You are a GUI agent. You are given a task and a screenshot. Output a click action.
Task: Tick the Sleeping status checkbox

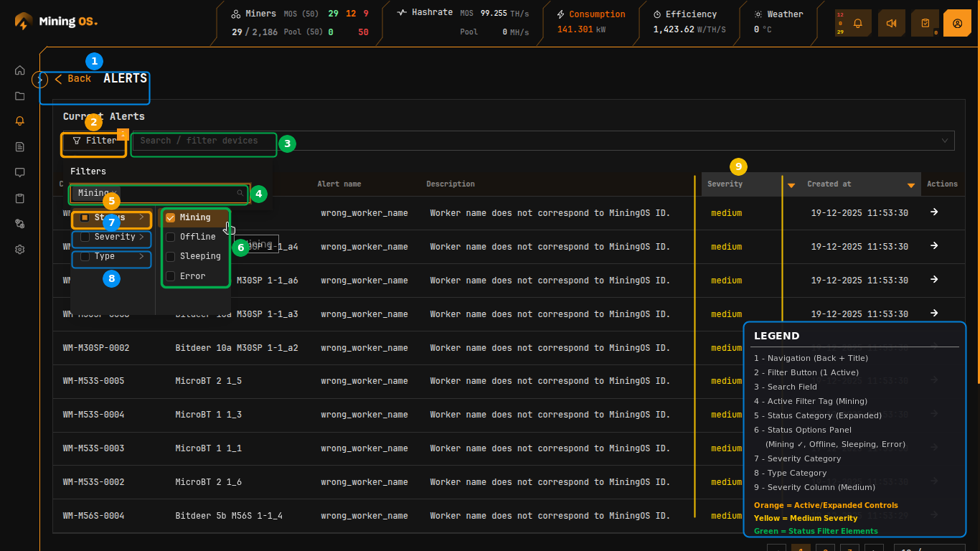(x=171, y=257)
